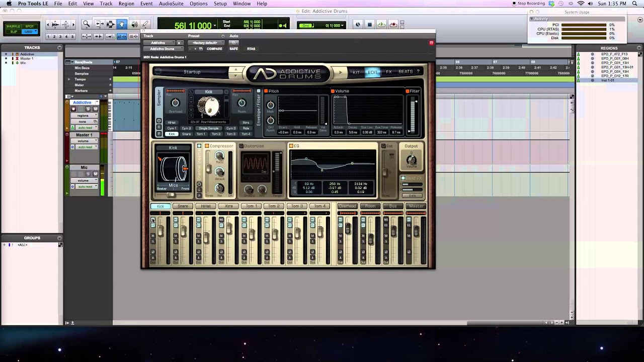Image resolution: width=644 pixels, height=362 pixels.
Task: Open the Region menu
Action: 126,4
